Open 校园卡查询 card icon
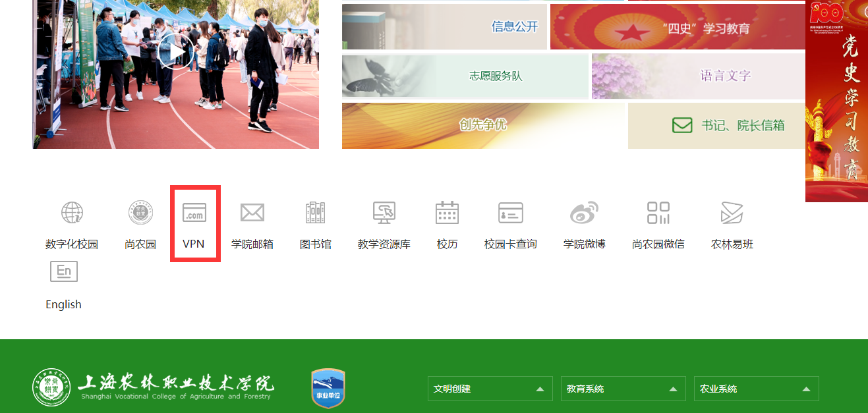This screenshot has height=413, width=868. tap(511, 213)
